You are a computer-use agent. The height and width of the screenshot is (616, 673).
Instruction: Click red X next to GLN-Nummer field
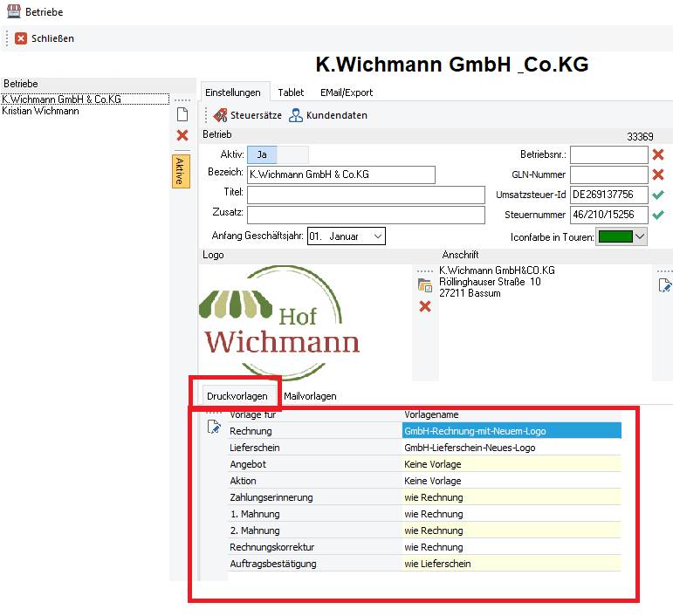(x=658, y=175)
